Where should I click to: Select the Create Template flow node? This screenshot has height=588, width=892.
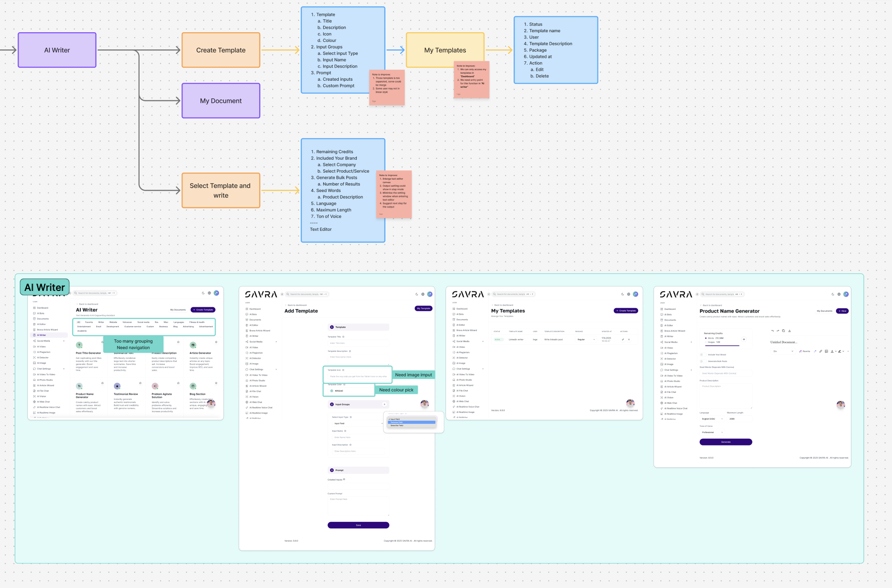click(221, 50)
